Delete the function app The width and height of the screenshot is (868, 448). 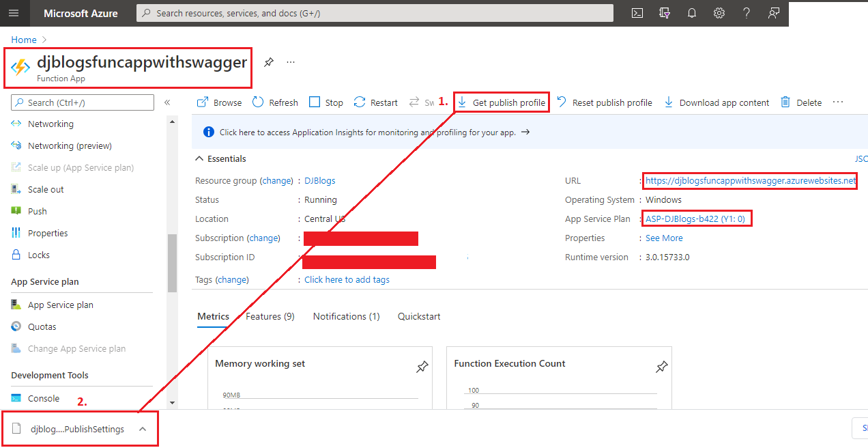[x=801, y=102]
